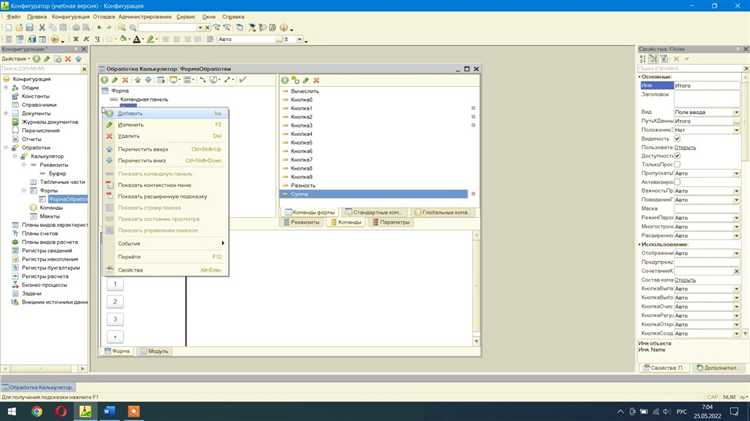Open the font size Авто combo box in toolbar

point(250,39)
